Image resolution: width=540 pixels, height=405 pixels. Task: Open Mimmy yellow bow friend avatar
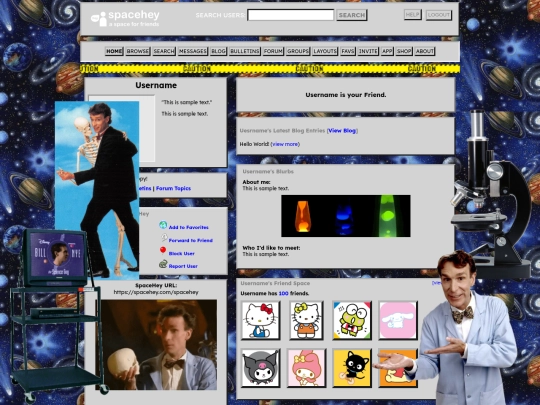tap(306, 320)
